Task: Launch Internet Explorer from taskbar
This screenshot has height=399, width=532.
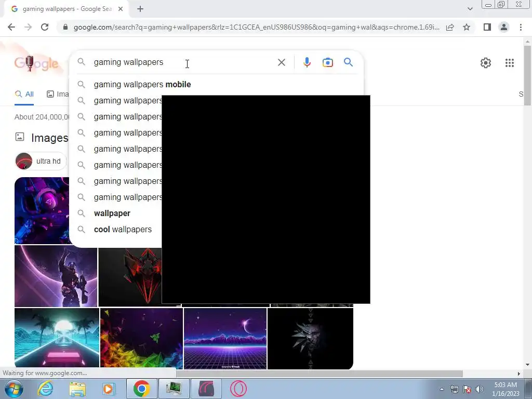Action: pyautogui.click(x=45, y=389)
